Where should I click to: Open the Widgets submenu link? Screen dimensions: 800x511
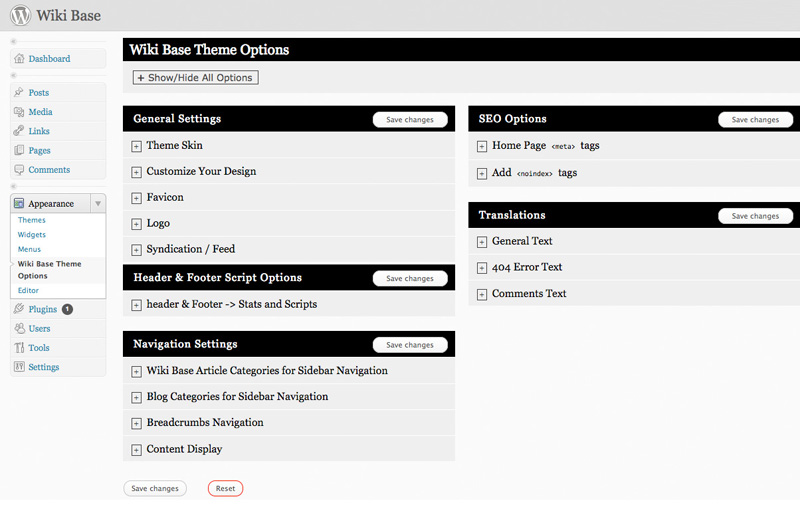32,235
